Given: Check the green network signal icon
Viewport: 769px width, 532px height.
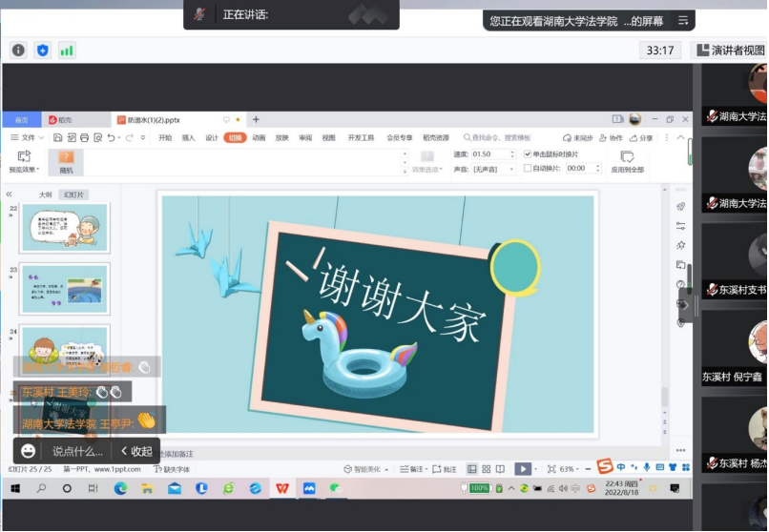Looking at the screenshot, I should click(x=67, y=51).
